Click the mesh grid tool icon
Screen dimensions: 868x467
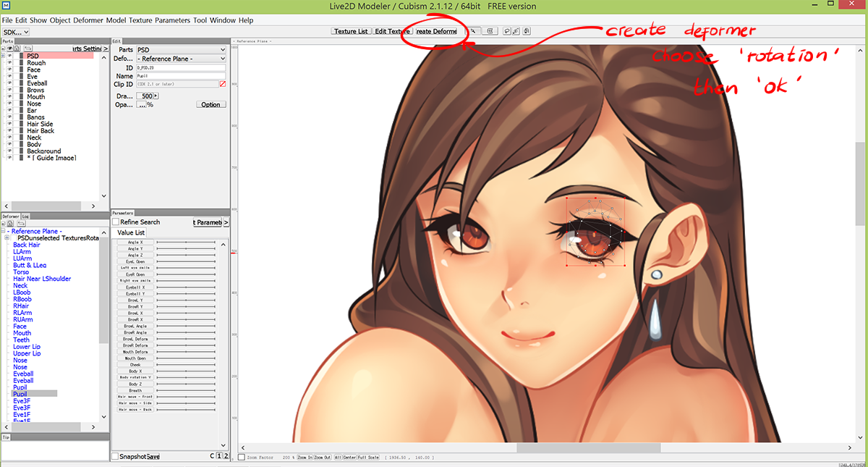(490, 31)
